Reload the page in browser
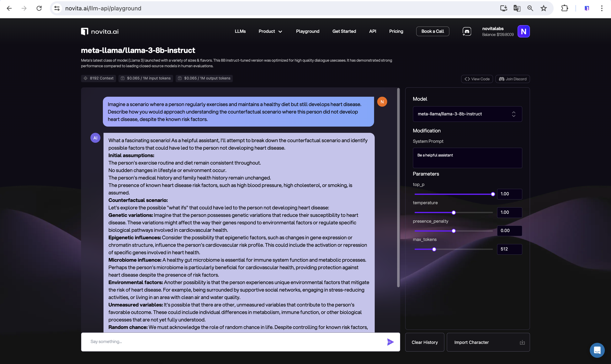This screenshot has height=364, width=611. point(39,8)
